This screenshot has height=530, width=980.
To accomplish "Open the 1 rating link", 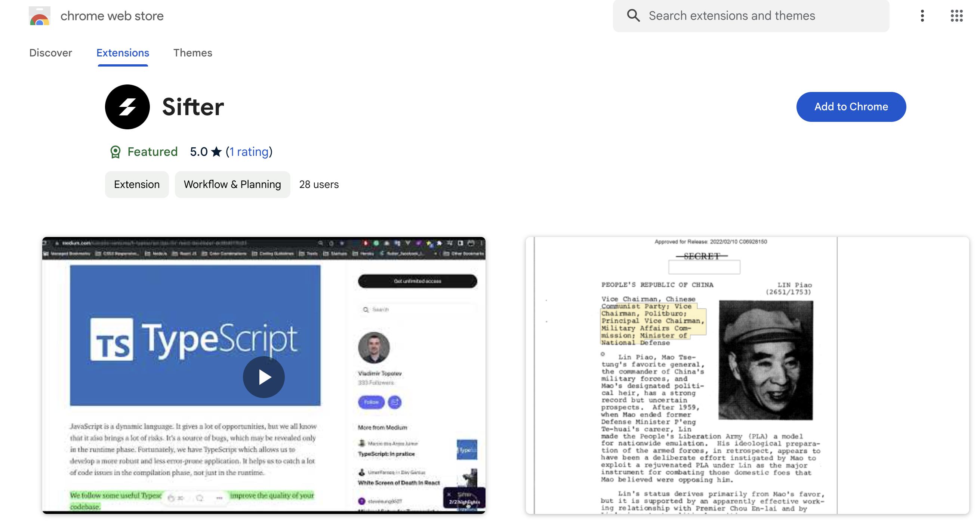I will (249, 152).
